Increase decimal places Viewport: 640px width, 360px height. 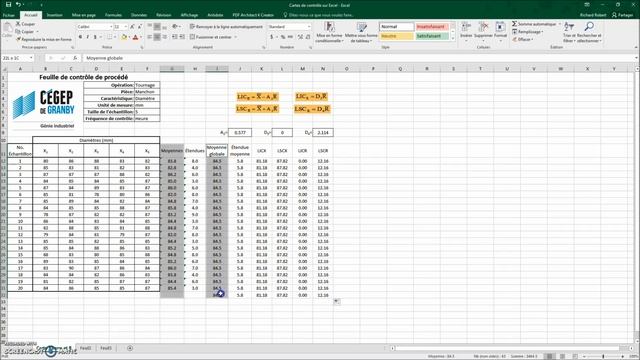pos(300,37)
